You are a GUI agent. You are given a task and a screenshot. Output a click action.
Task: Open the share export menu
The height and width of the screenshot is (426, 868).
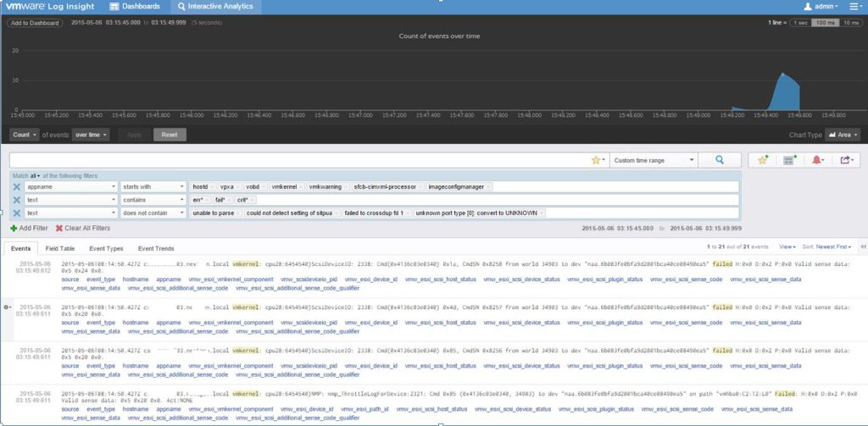[845, 160]
